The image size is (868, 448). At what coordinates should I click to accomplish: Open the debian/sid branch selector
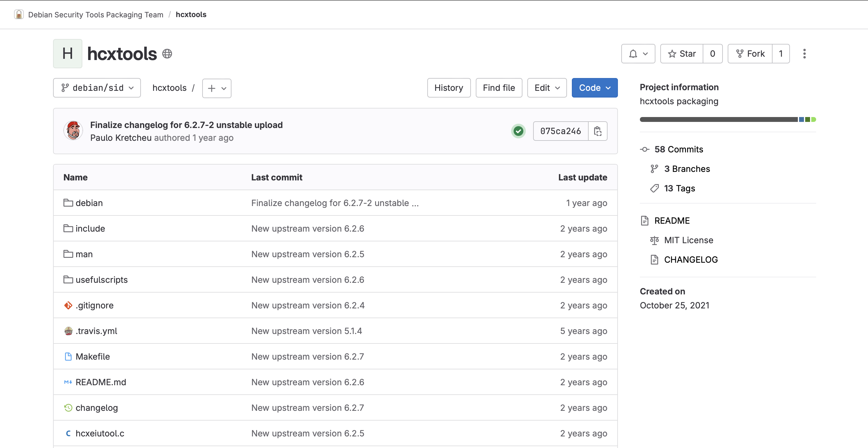[97, 88]
